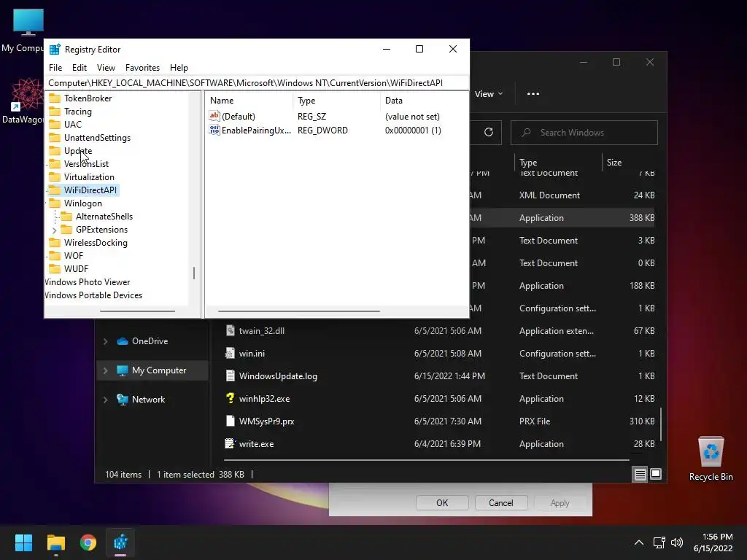Select the win.ini file icon
Viewport: 747px width, 560px height.
pyautogui.click(x=230, y=354)
